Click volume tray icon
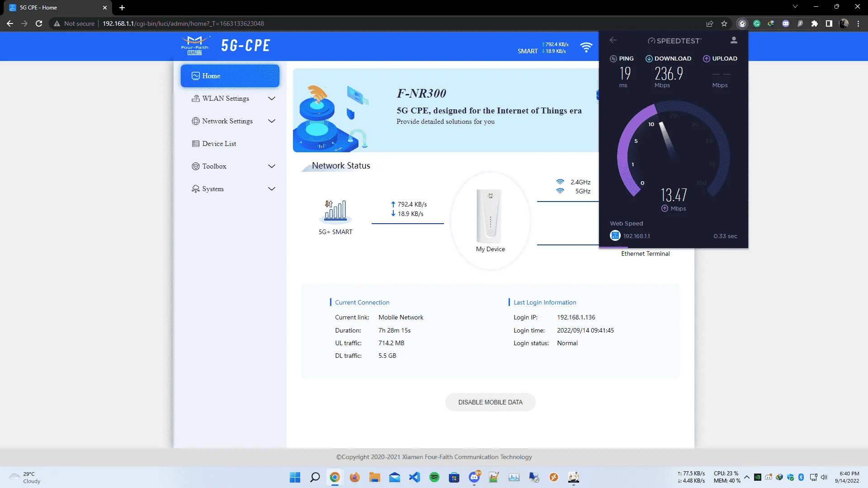The width and height of the screenshot is (868, 488). [824, 477]
